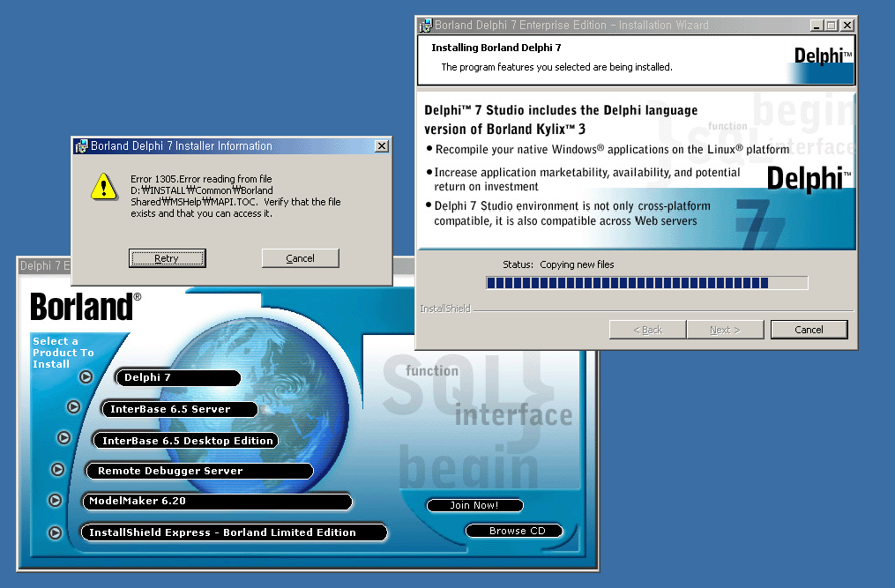Image resolution: width=895 pixels, height=588 pixels.
Task: Close the Installer Information error dialog
Action: tap(381, 146)
